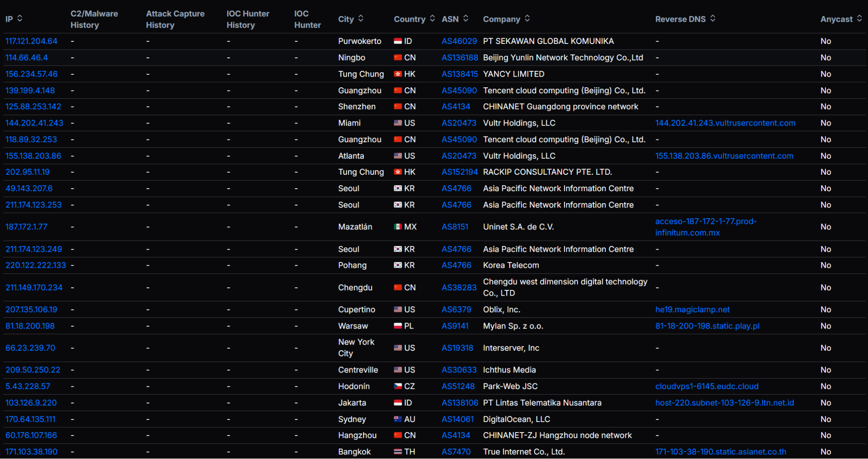Viewport: 868px width, 459px height.
Task: Open IP address 66.23.239.70
Action: pyautogui.click(x=30, y=348)
